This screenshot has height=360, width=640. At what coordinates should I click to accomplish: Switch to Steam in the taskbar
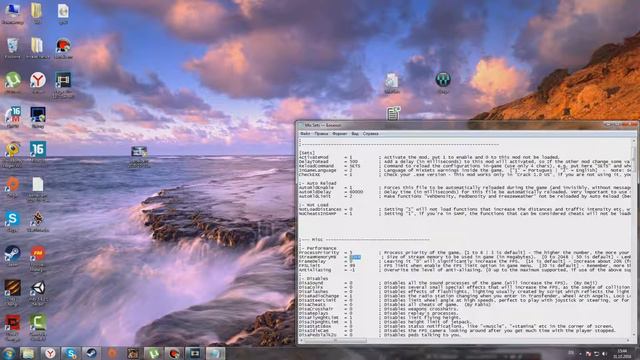(x=91, y=353)
